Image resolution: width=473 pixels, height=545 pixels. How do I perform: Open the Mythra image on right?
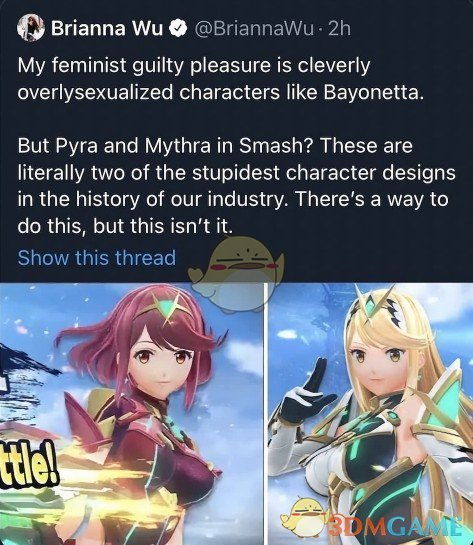[x=370, y=414]
